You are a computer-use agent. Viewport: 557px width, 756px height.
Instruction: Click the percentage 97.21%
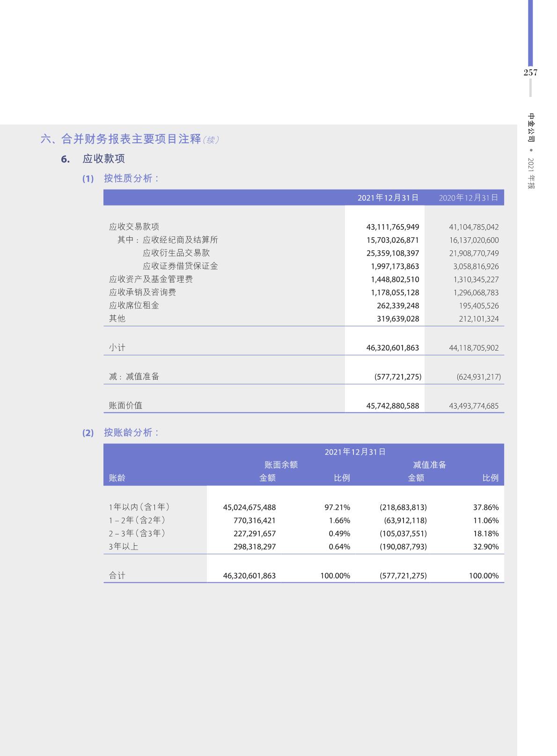pyautogui.click(x=337, y=507)
